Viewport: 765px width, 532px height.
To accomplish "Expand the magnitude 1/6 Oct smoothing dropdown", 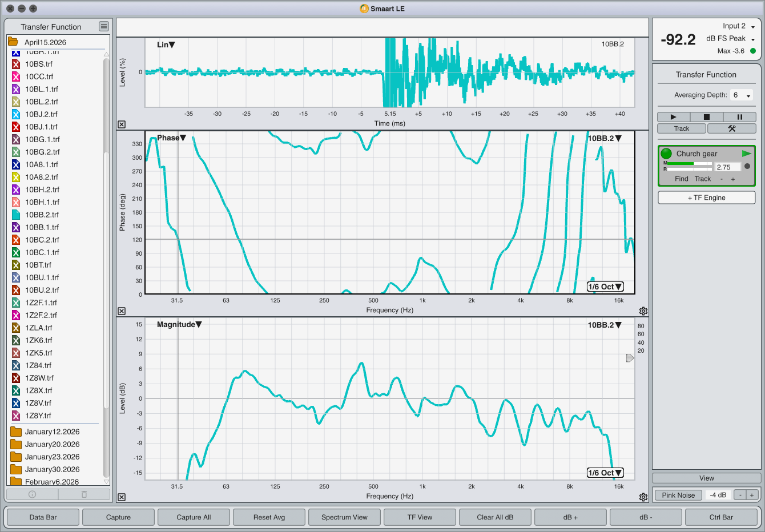I will click(605, 473).
